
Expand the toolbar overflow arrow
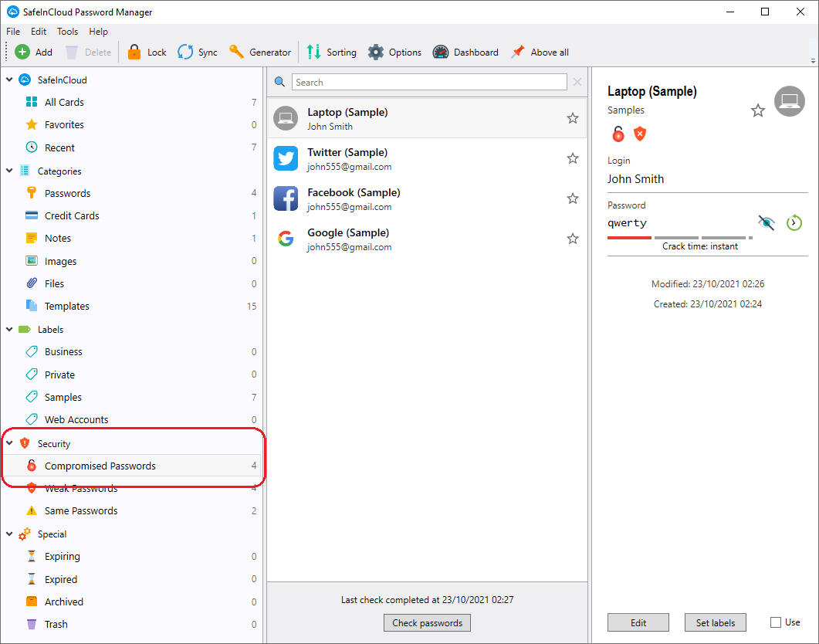[813, 60]
